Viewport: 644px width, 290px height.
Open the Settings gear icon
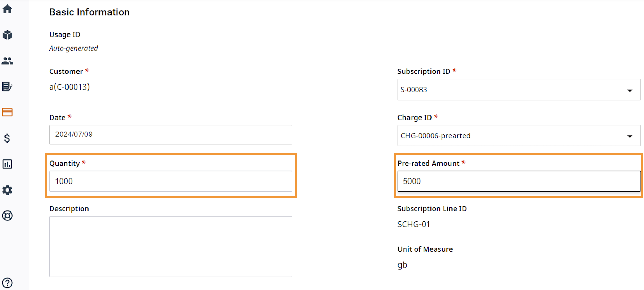pyautogui.click(x=7, y=190)
